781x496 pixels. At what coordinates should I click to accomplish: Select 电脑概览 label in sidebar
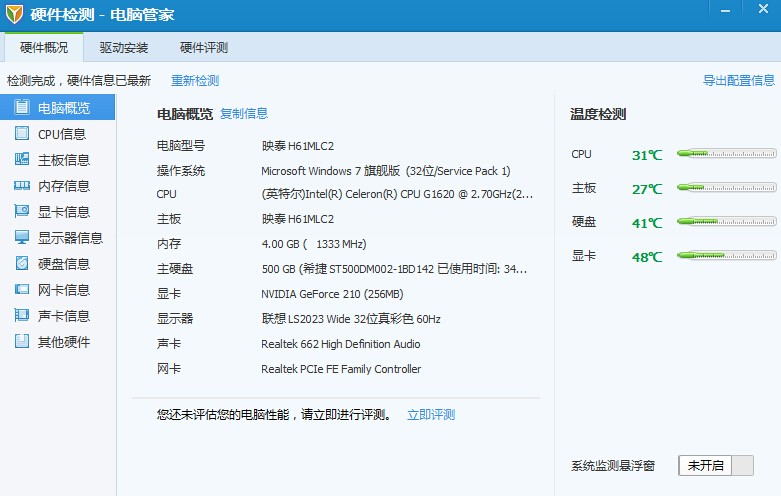(x=64, y=108)
